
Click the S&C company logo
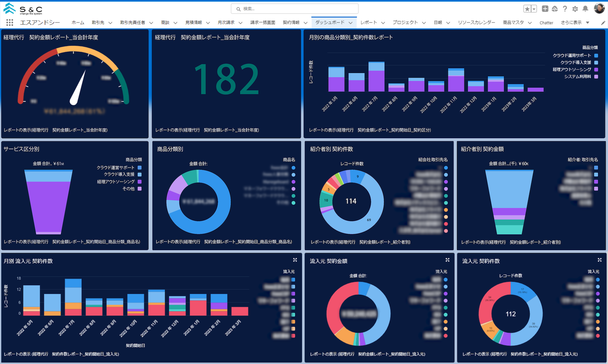23,9
